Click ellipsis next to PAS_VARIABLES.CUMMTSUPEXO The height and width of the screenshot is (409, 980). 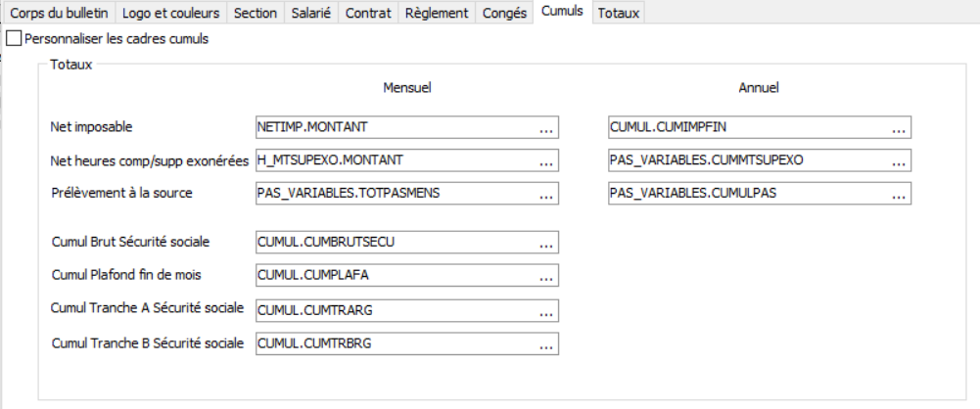[x=899, y=159]
